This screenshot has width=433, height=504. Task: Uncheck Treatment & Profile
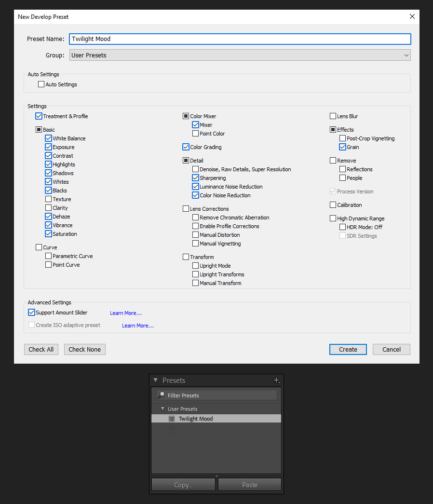(39, 116)
